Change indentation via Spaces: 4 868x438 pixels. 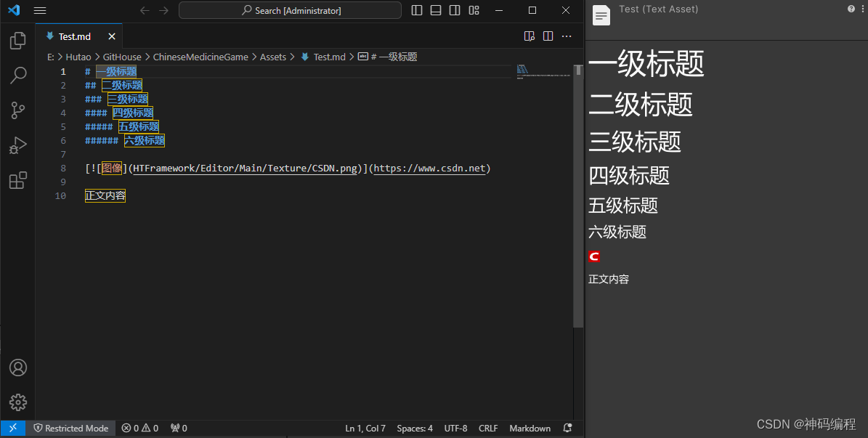[415, 428]
